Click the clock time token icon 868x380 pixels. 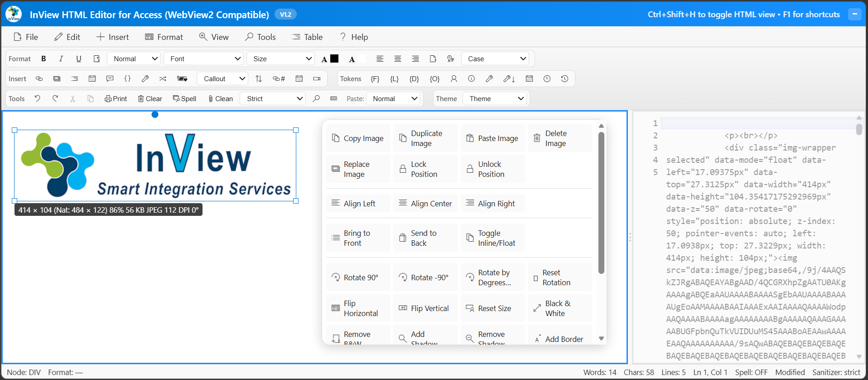(x=547, y=78)
